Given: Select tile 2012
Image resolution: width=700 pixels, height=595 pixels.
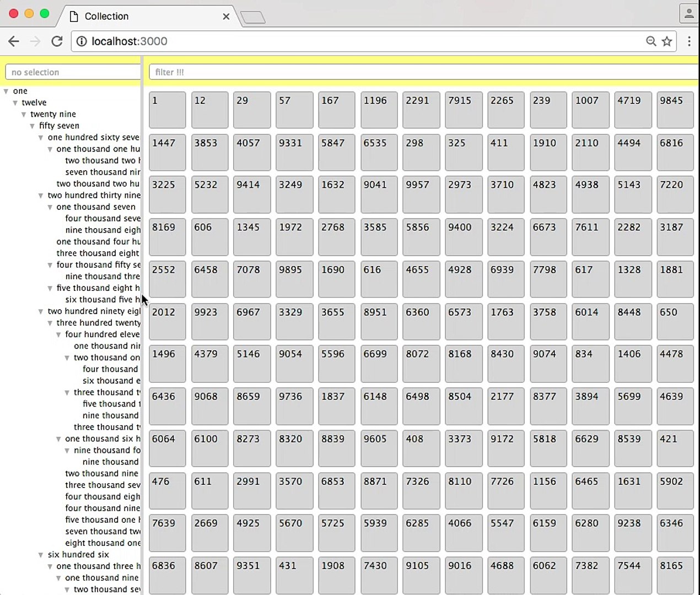Looking at the screenshot, I should [167, 322].
